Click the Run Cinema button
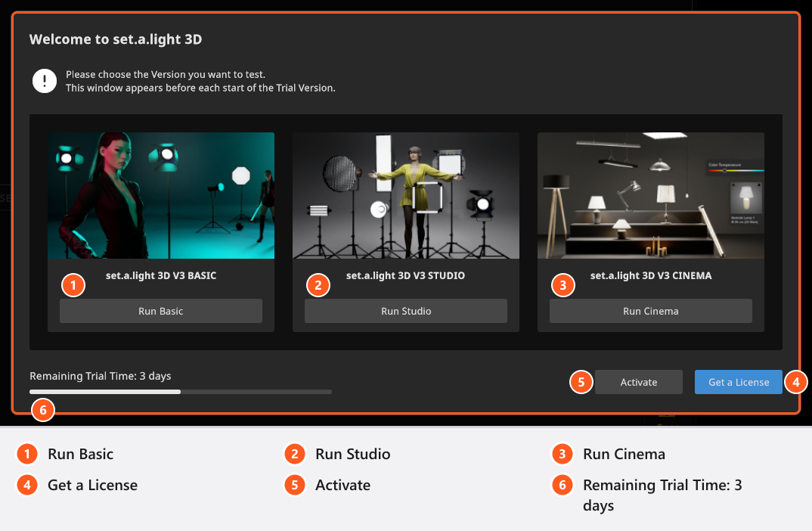 (x=651, y=311)
